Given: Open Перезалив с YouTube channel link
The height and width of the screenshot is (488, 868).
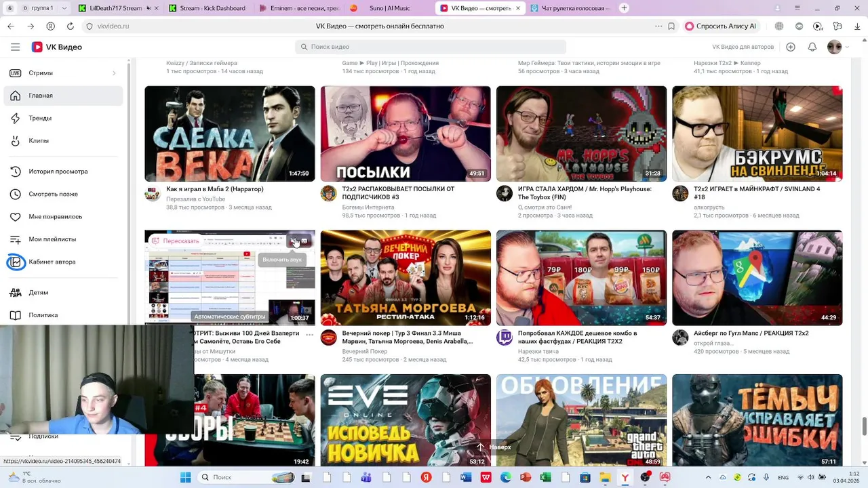Looking at the screenshot, I should [x=196, y=199].
